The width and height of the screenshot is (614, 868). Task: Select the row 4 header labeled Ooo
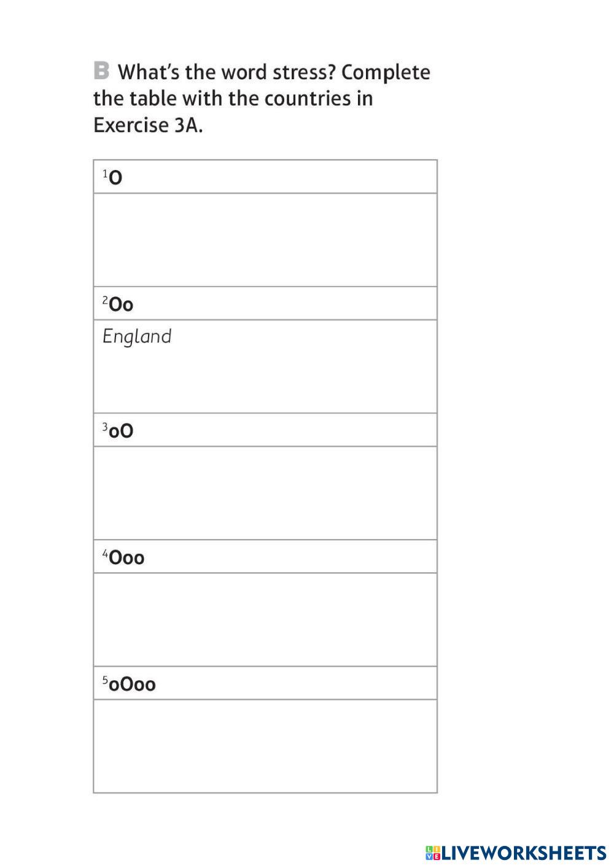(x=265, y=557)
